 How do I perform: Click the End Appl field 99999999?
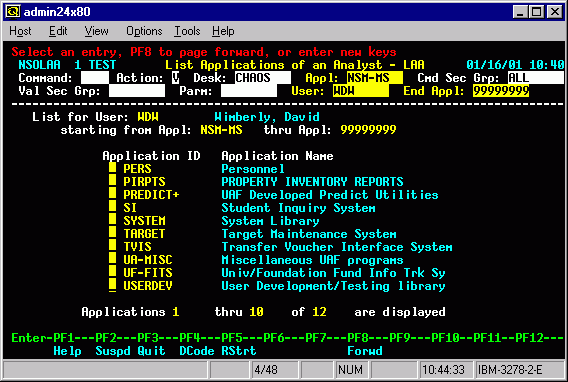click(x=501, y=91)
